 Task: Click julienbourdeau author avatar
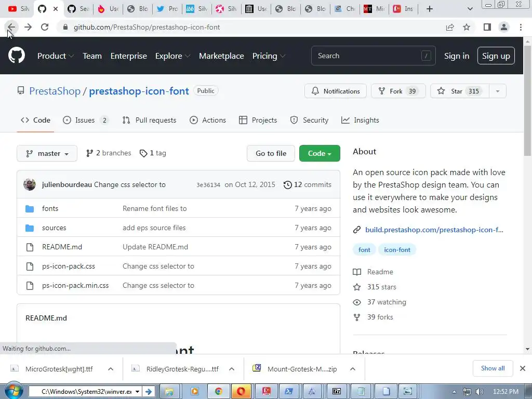[30, 184]
